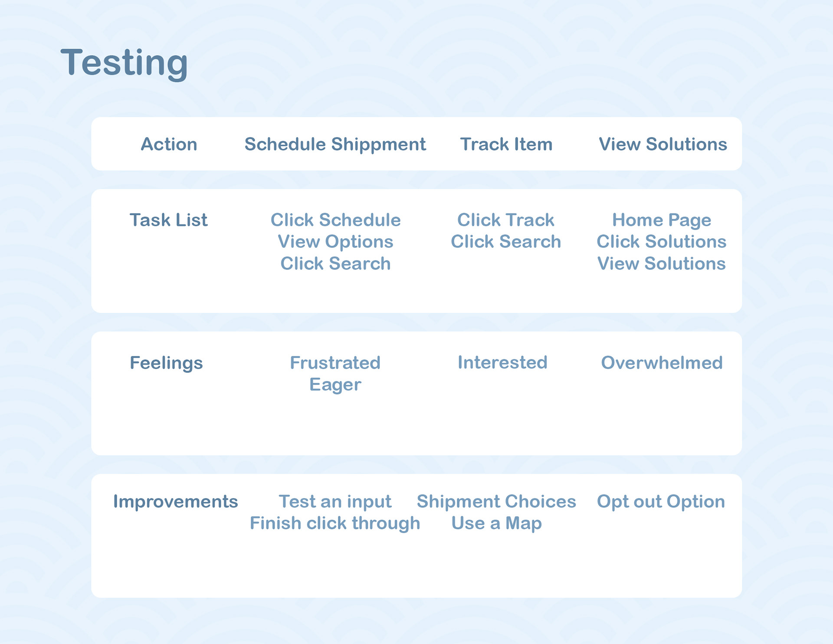
Task: Click the Overwhelmed feeling text
Action: (x=662, y=363)
